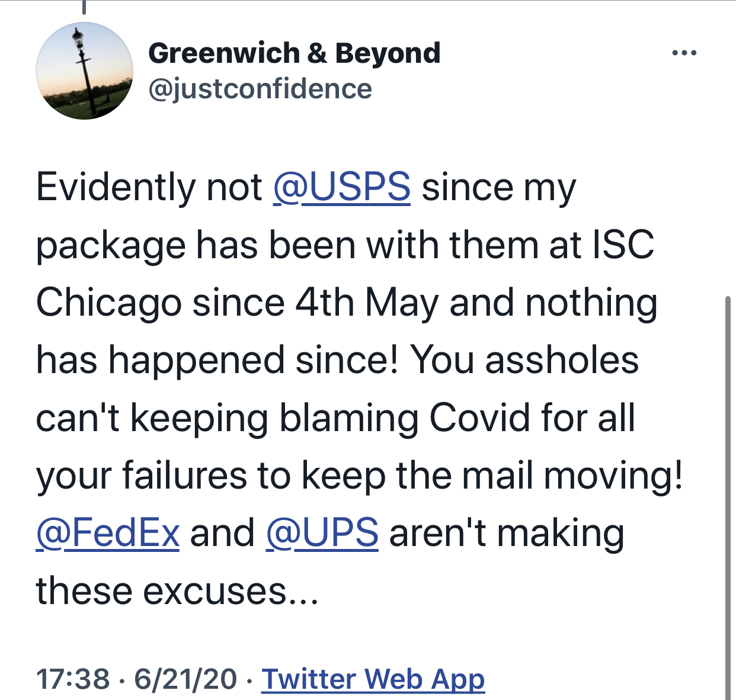Open the tweet's three-dot more options menu
This screenshot has width=736, height=700.
coord(684,53)
